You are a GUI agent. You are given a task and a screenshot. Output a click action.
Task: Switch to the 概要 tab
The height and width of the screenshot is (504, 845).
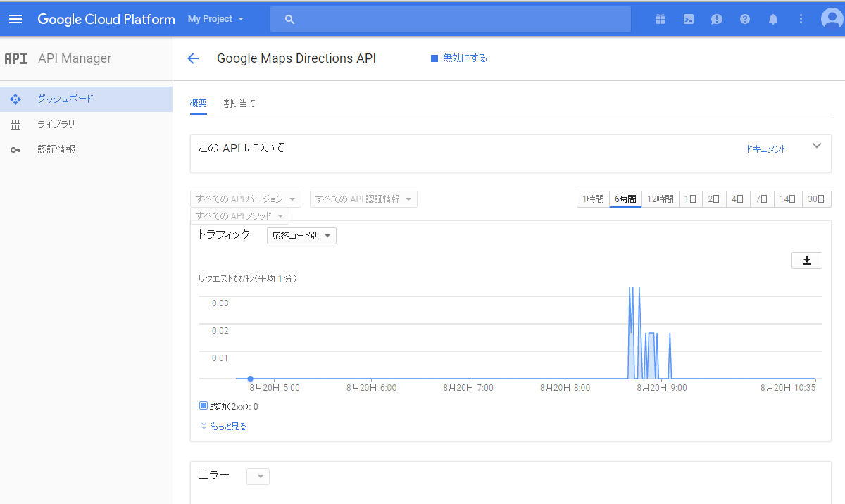tap(199, 103)
